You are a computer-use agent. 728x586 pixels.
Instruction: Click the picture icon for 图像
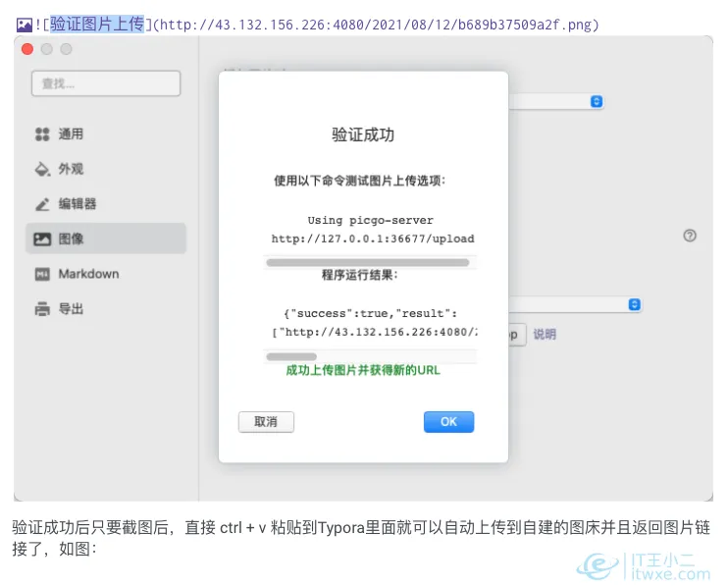pos(42,240)
